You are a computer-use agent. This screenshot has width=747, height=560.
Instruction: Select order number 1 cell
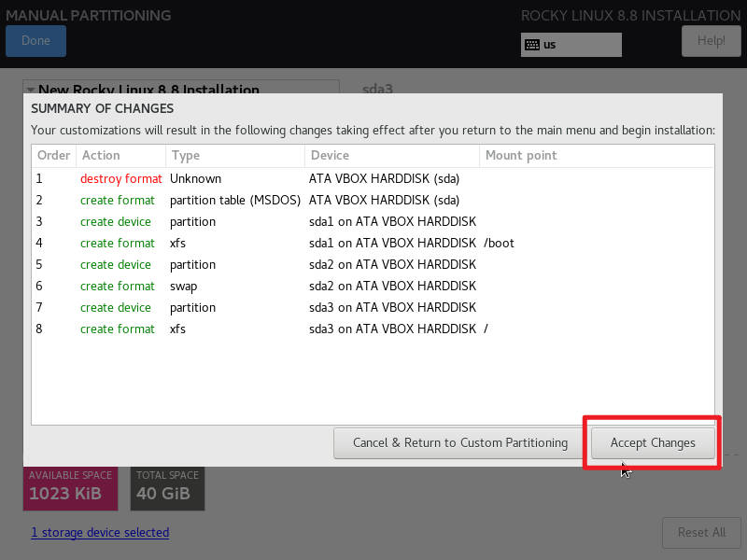pos(39,179)
